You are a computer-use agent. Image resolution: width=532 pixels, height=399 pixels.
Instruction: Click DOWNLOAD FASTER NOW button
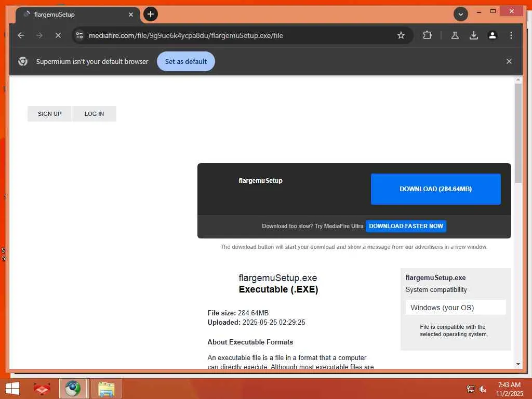click(x=406, y=226)
